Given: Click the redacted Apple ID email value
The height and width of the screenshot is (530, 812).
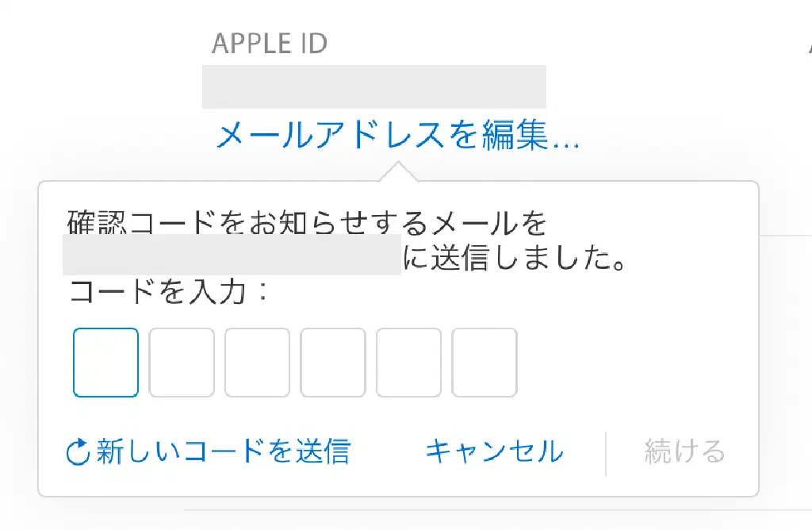Looking at the screenshot, I should 374,87.
